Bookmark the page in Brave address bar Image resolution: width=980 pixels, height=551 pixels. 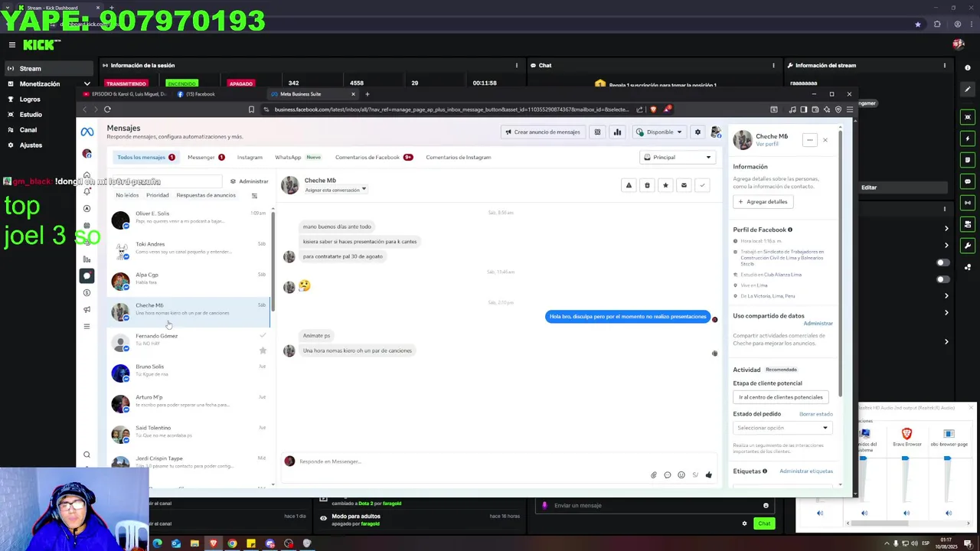pos(251,109)
